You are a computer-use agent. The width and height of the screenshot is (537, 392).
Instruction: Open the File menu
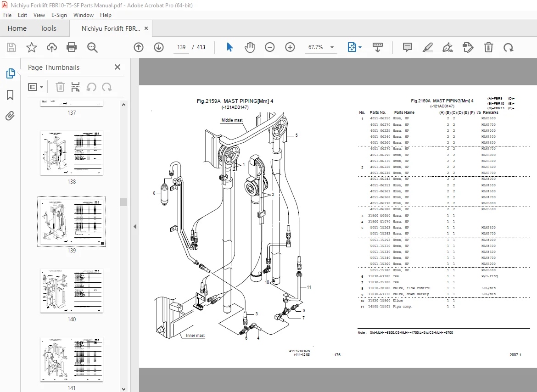pyautogui.click(x=7, y=15)
